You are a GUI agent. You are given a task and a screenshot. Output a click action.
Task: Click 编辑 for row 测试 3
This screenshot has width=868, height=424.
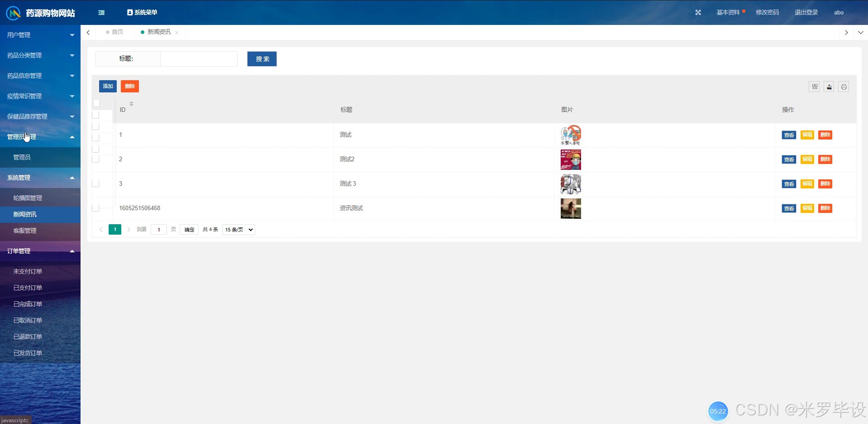pyautogui.click(x=807, y=184)
